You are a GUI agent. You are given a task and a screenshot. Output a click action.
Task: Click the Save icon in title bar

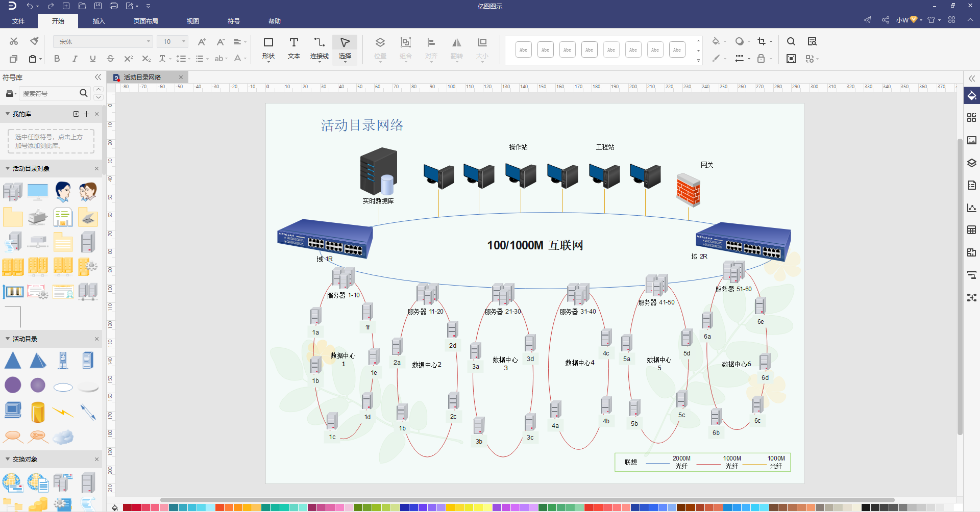(98, 6)
